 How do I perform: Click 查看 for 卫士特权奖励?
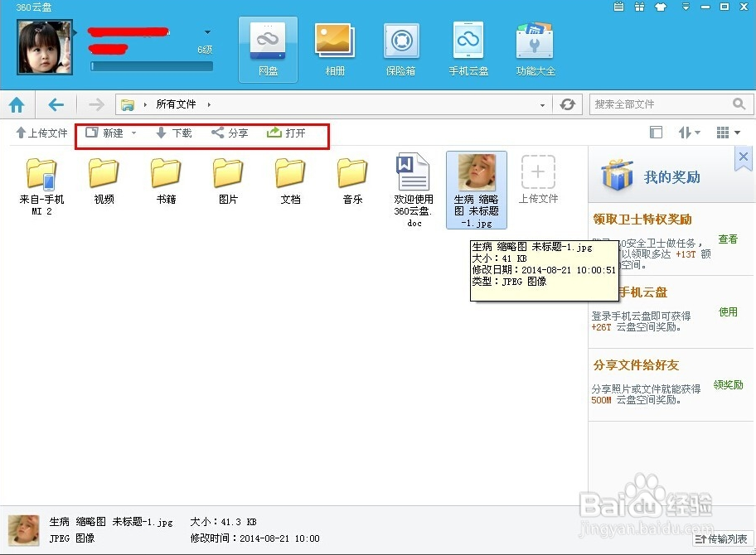tap(728, 239)
